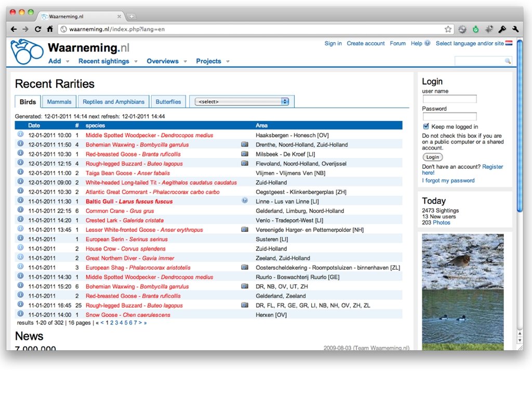Click the wrench settings icon in browser toolbar
This screenshot has width=532, height=399.
[515, 29]
